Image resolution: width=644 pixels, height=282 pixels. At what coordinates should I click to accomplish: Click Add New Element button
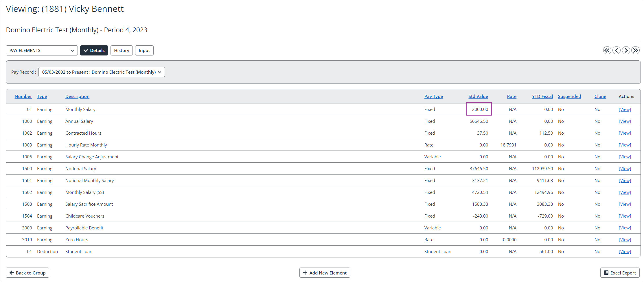pyautogui.click(x=325, y=273)
